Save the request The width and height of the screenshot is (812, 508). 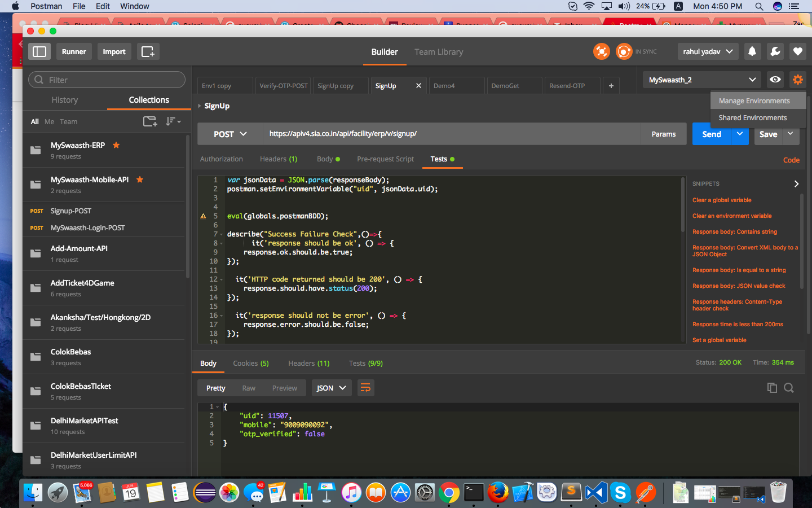[768, 134]
